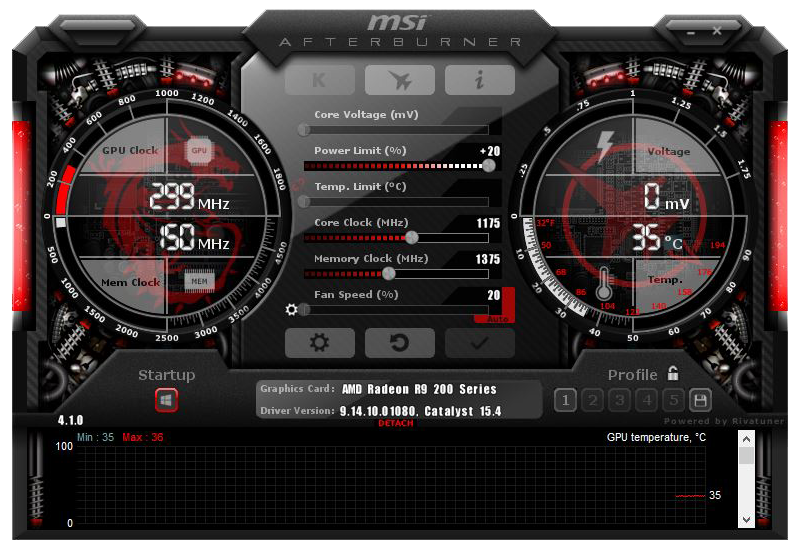The width and height of the screenshot is (800, 550).
Task: Toggle the fan speed Auto button
Action: click(494, 318)
